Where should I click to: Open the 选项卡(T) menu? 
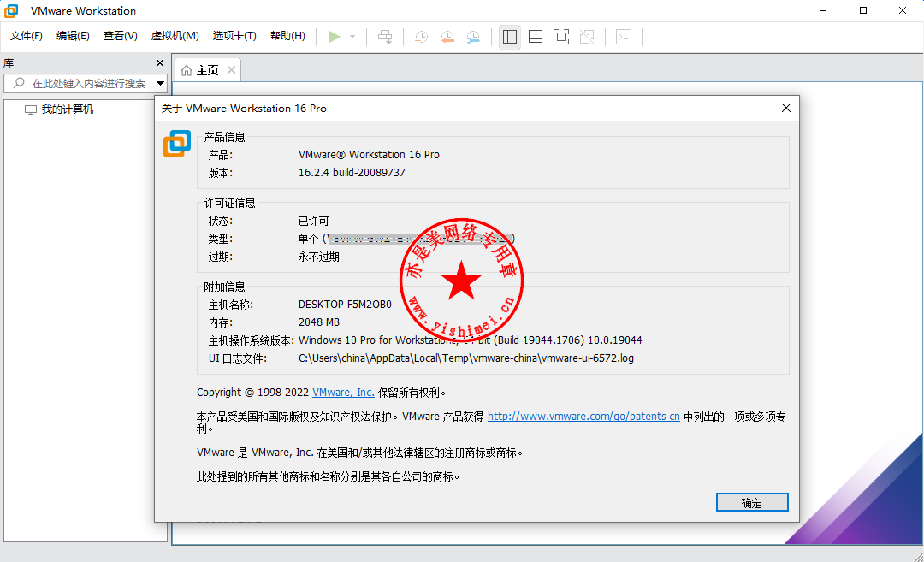(x=234, y=36)
